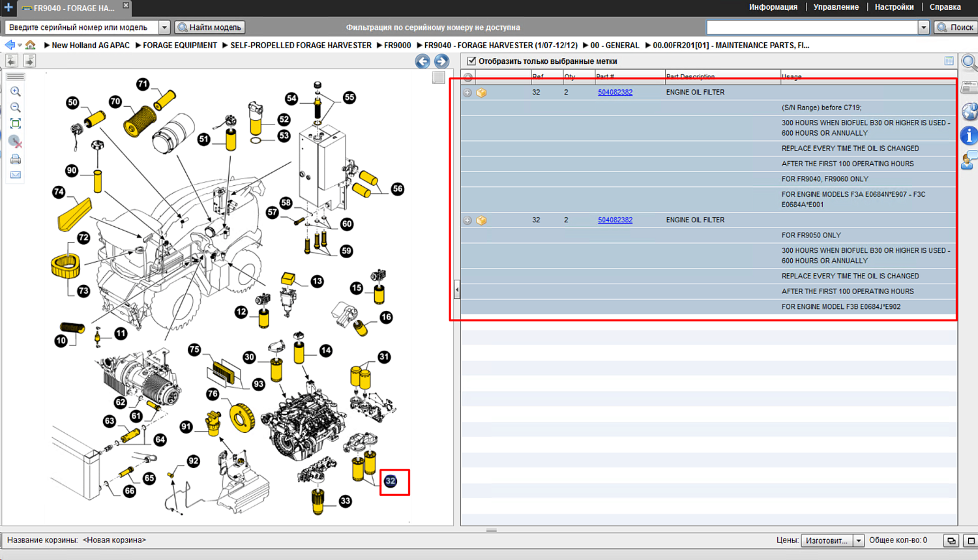Click the small square button at the diagram corner
Image resolution: width=978 pixels, height=560 pixels.
tap(438, 78)
